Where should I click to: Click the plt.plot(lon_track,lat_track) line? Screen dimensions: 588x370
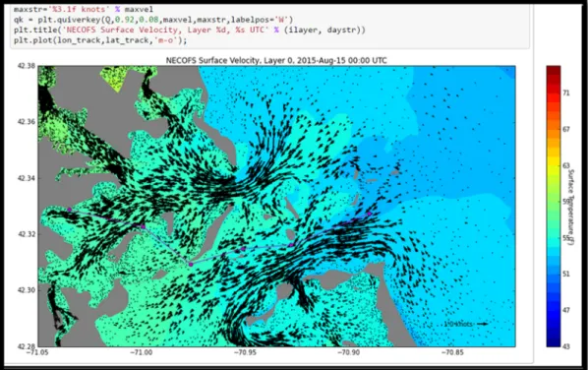(100, 40)
